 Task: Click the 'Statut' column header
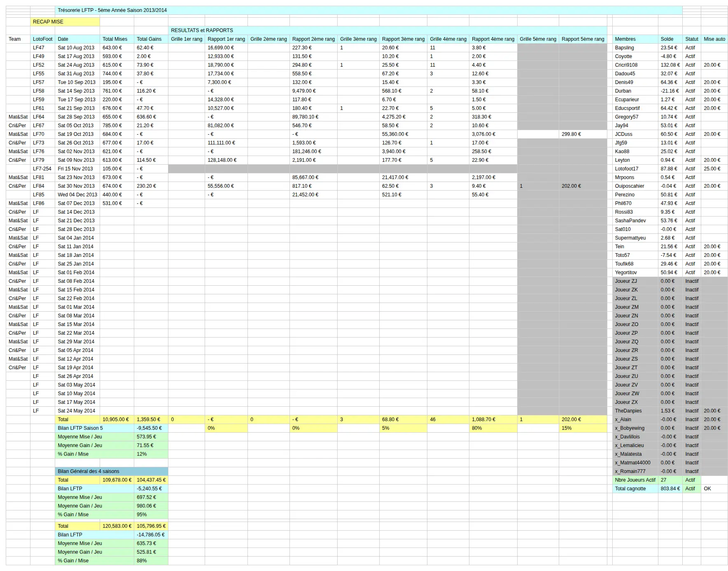tap(692, 39)
